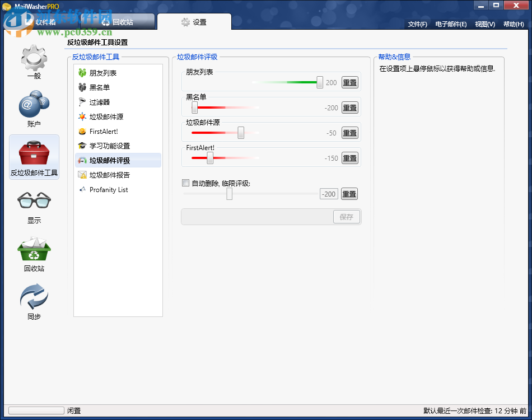
Task: Click the 保存 button
Action: 346,217
